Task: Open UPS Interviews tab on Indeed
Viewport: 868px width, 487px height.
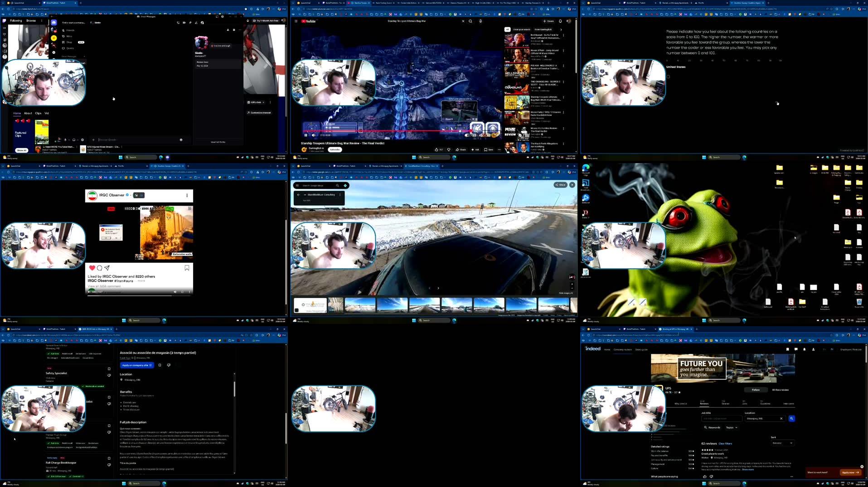Action: [789, 403]
